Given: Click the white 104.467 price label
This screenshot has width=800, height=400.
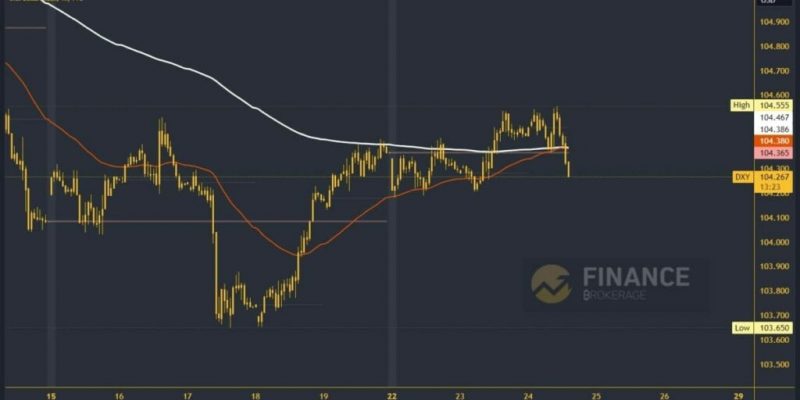Looking at the screenshot, I should 774,117.
